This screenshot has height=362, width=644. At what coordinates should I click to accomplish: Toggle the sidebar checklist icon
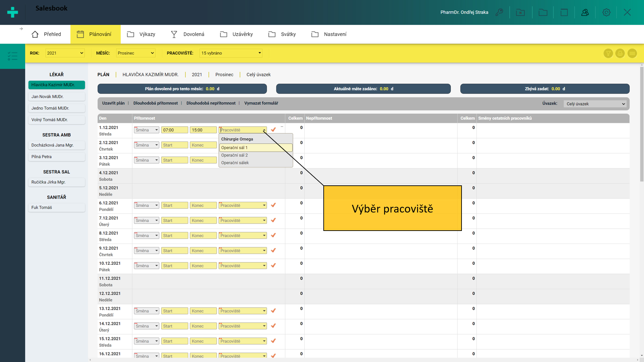coord(12,56)
